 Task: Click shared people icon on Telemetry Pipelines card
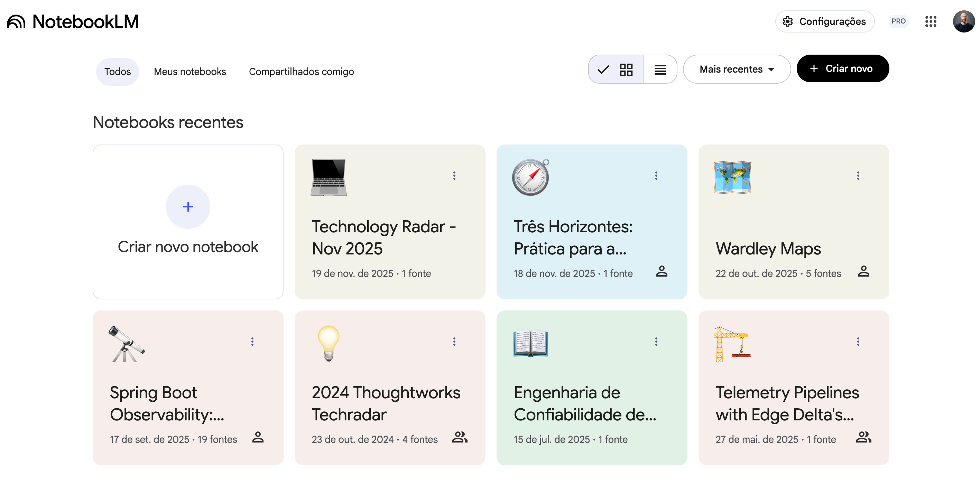coord(863,437)
